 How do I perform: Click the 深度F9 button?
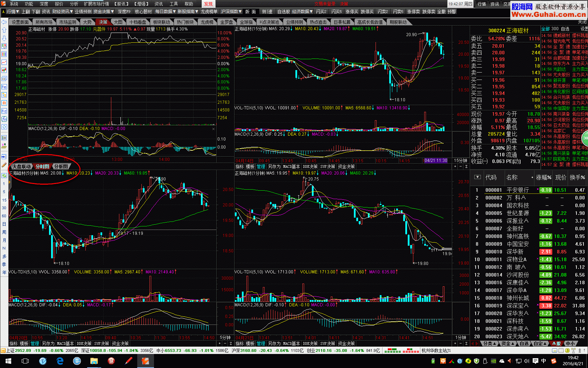click(x=124, y=12)
